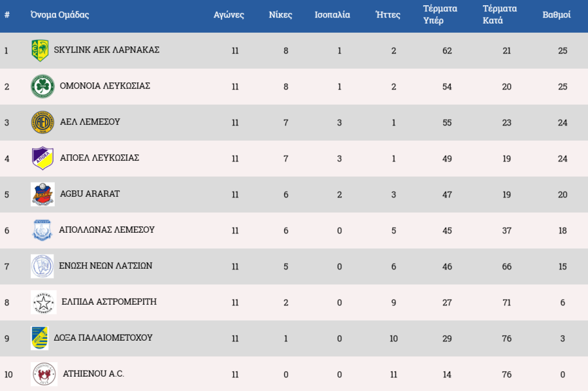Click the Τέρματα Υπέρ column header
This screenshot has height=391, width=588.
pyautogui.click(x=440, y=14)
